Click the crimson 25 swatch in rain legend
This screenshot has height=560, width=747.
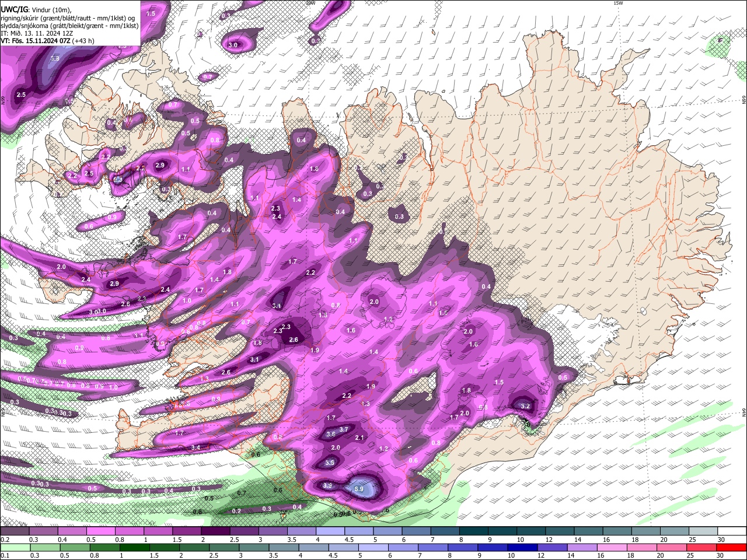pyautogui.click(x=701, y=547)
